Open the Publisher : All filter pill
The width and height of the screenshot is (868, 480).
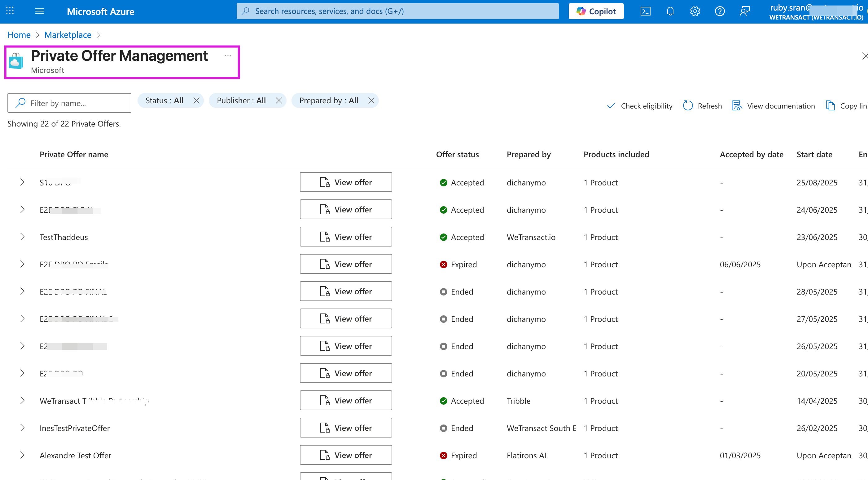tap(241, 100)
